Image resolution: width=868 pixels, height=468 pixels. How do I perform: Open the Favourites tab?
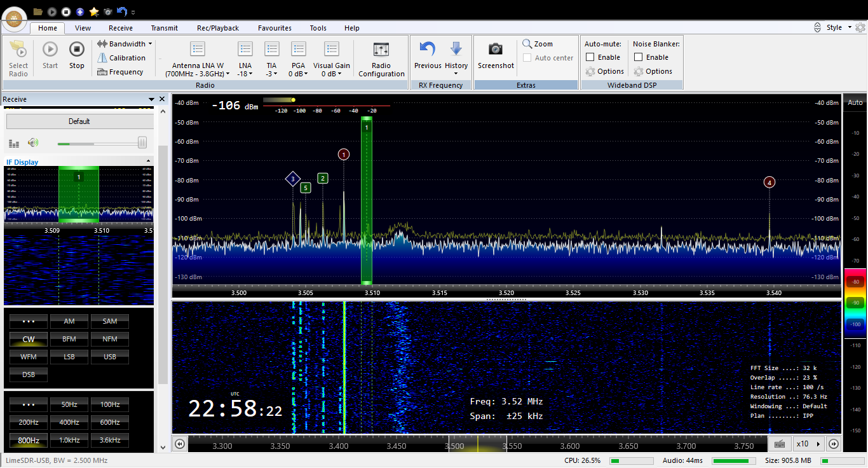pos(275,28)
